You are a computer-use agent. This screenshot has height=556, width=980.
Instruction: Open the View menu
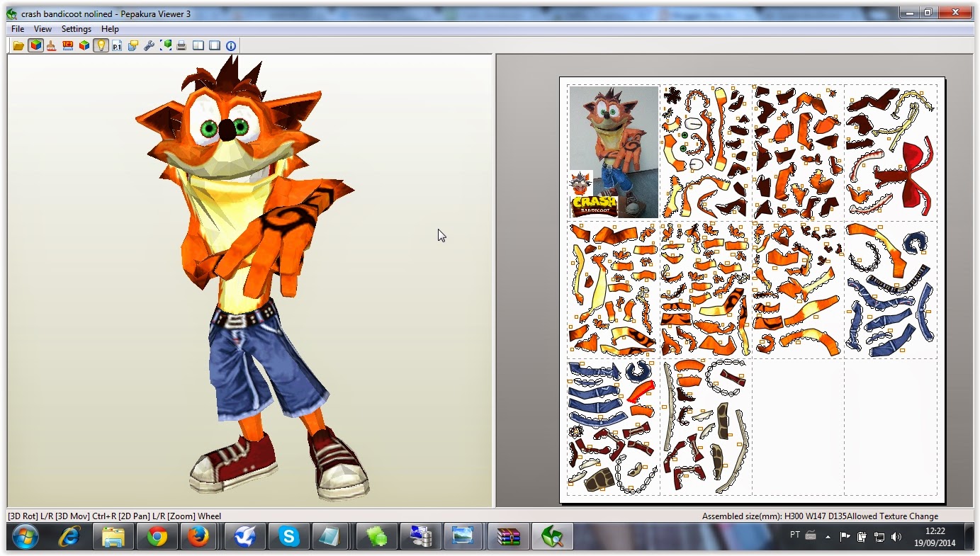[43, 29]
